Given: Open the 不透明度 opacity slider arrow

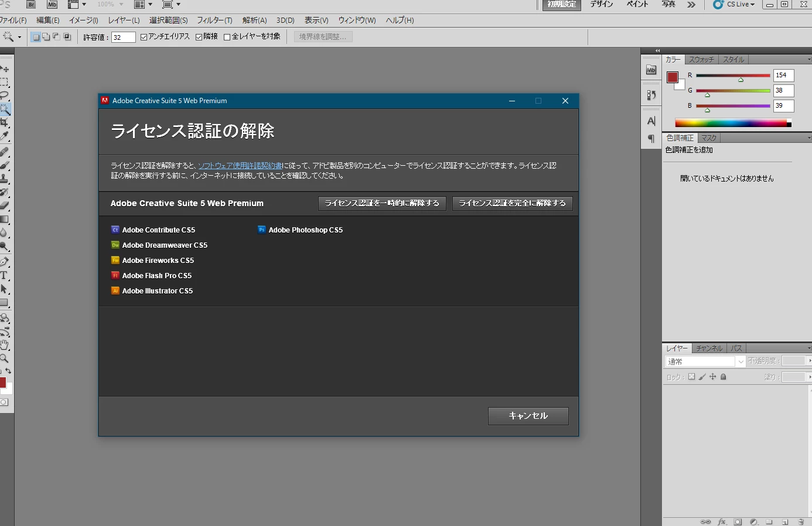Looking at the screenshot, I should click(809, 361).
